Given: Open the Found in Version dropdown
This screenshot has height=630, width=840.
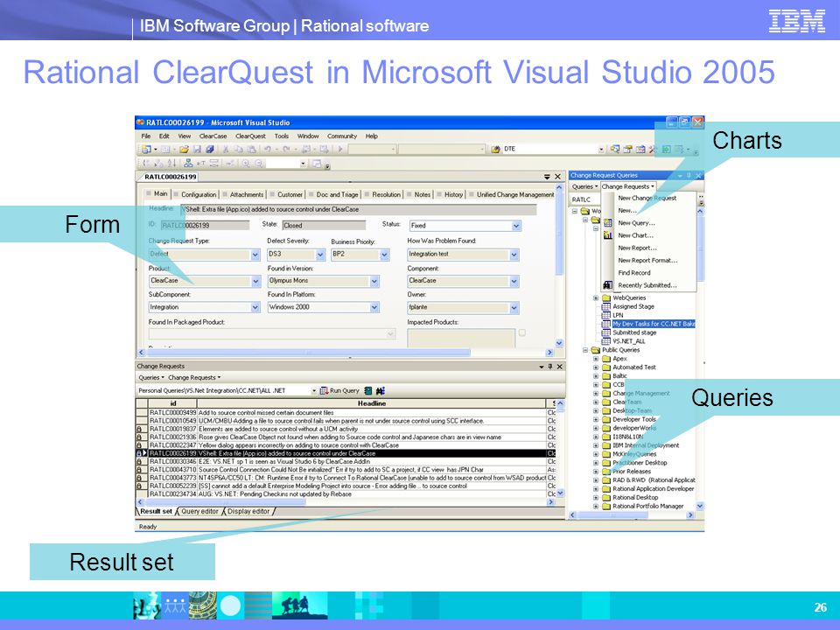Looking at the screenshot, I should pos(374,281).
